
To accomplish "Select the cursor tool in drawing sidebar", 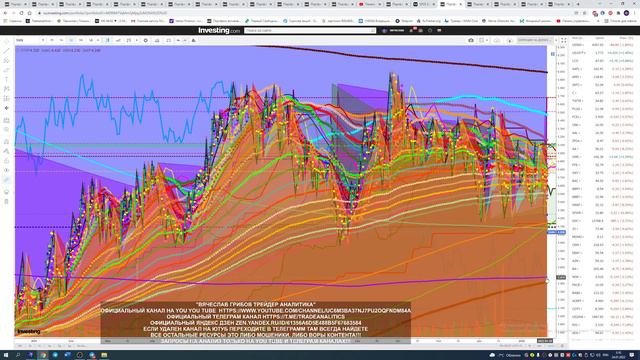I will point(6,41).
